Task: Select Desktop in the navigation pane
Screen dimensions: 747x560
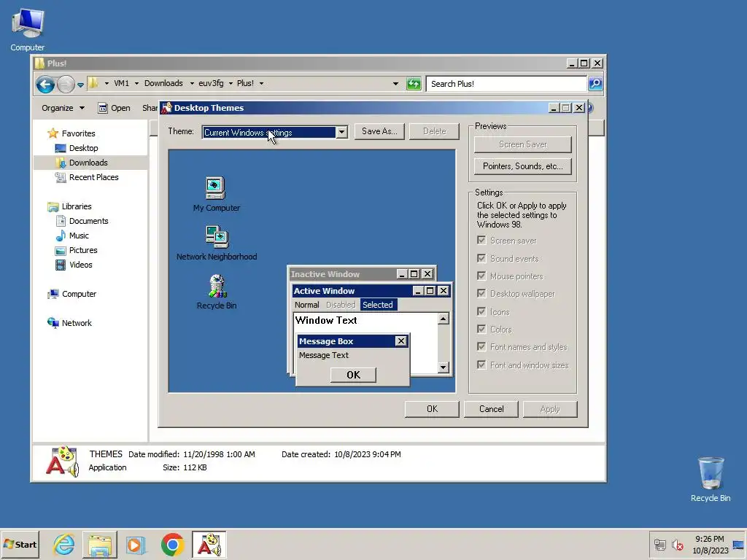Action: tap(83, 148)
